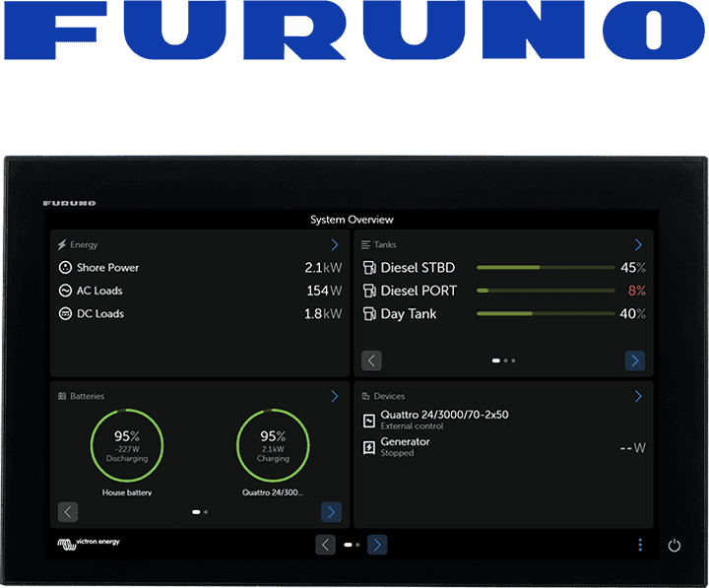This screenshot has width=709, height=588.
Task: Click the Quattro inverter device icon
Action: (x=369, y=421)
